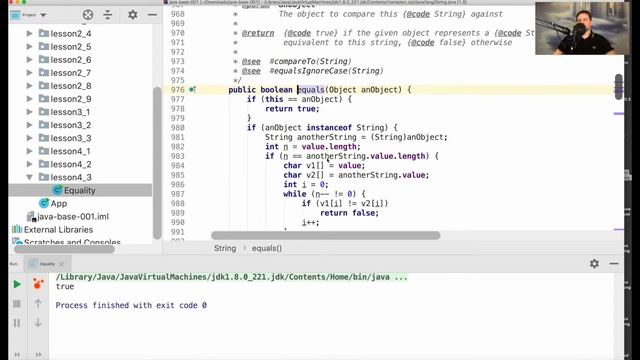This screenshot has width=640, height=360.
Task: Click the App class icon
Action: (44, 203)
